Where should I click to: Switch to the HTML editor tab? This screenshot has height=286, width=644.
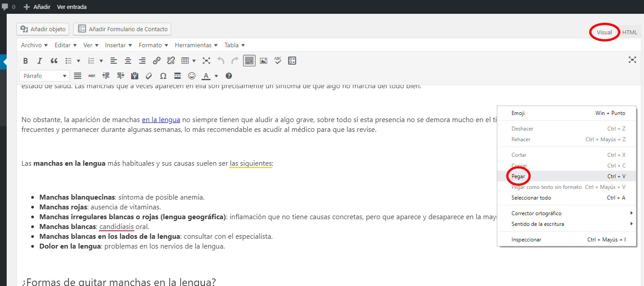pyautogui.click(x=630, y=32)
